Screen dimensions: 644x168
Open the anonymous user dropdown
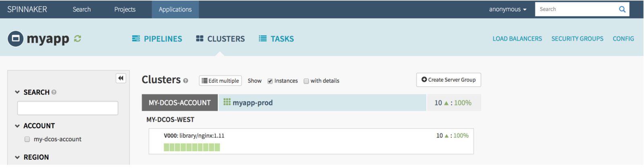pyautogui.click(x=508, y=9)
